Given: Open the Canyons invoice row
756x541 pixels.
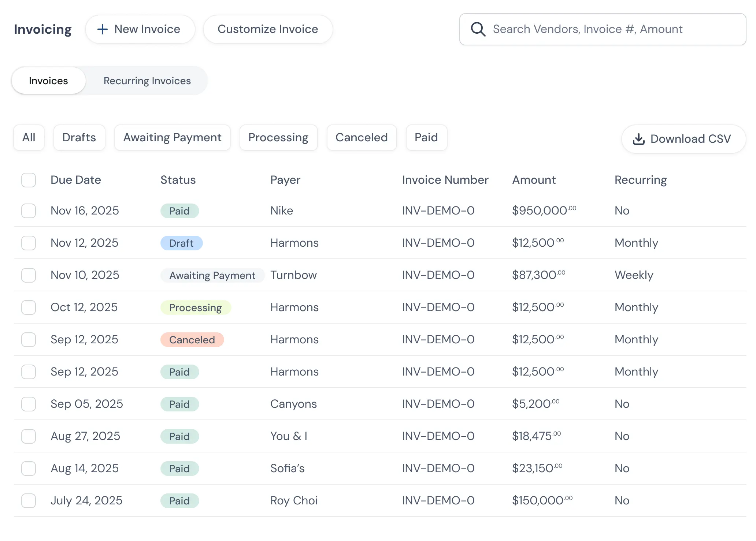Looking at the screenshot, I should pyautogui.click(x=293, y=404).
